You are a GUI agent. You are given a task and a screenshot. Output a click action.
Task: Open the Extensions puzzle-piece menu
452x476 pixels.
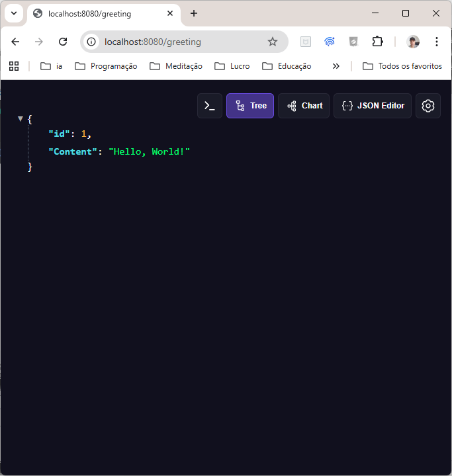[x=377, y=42]
